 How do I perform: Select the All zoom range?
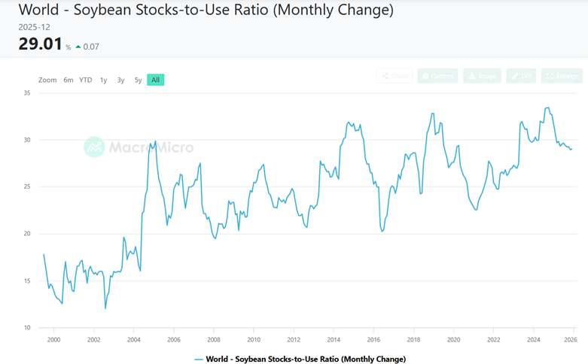tap(155, 80)
